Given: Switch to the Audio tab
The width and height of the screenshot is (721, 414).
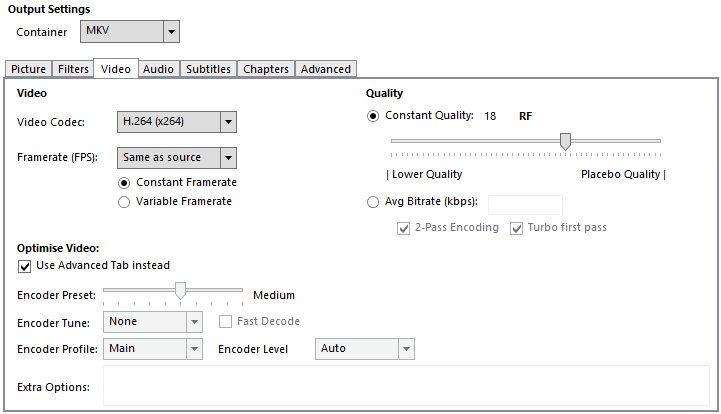Looking at the screenshot, I should (158, 69).
